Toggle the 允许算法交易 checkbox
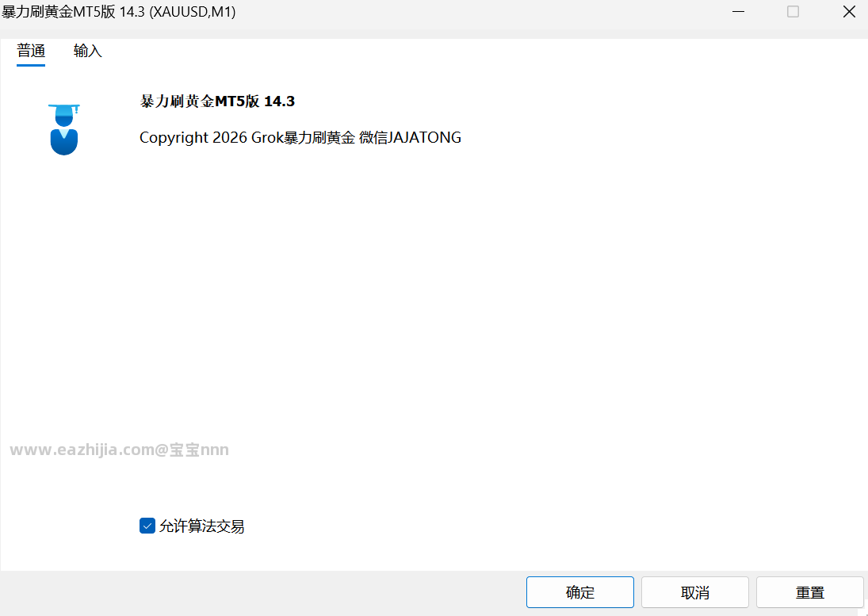Viewport: 868px width, 616px height. [147, 526]
